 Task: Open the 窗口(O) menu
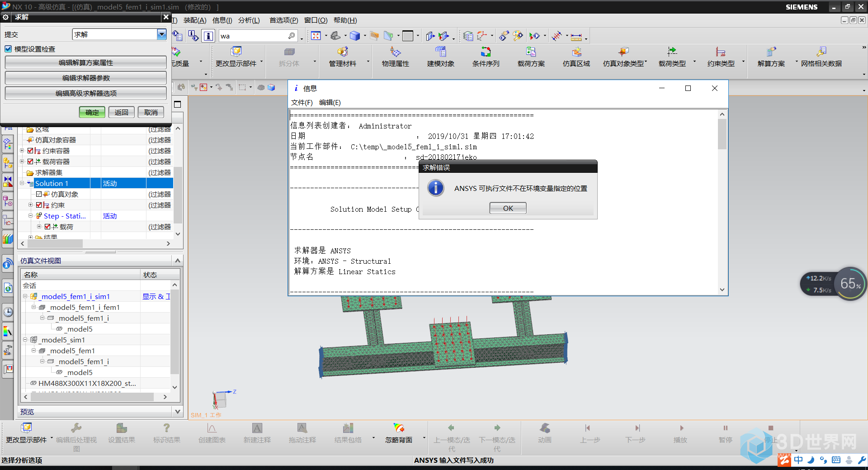point(316,20)
